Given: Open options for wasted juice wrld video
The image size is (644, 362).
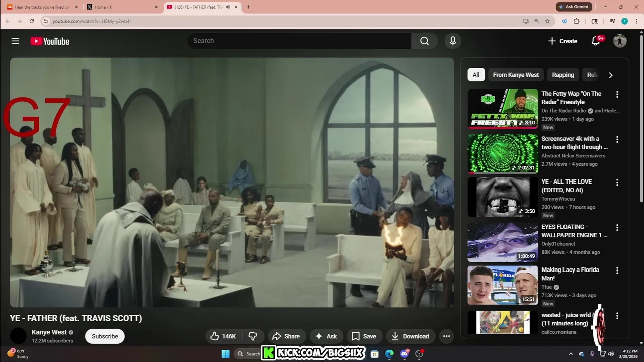Looking at the screenshot, I should click(x=617, y=316).
